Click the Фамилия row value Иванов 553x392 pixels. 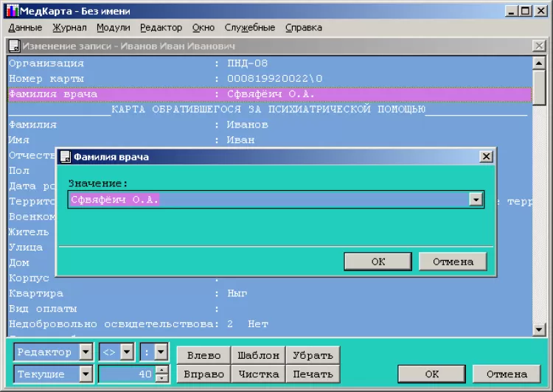[x=247, y=125]
